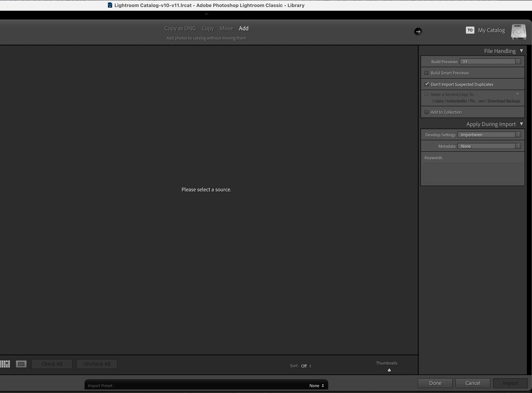
Task: Select the Move import mode
Action: (x=226, y=28)
